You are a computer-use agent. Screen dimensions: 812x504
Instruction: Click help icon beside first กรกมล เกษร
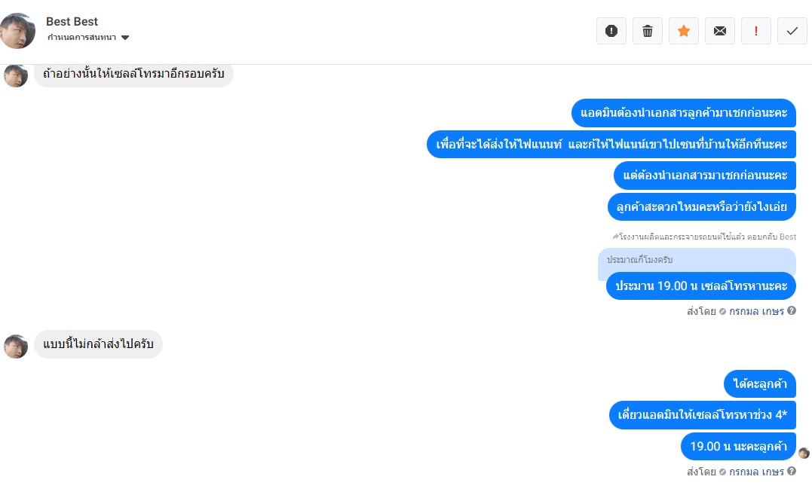(792, 310)
